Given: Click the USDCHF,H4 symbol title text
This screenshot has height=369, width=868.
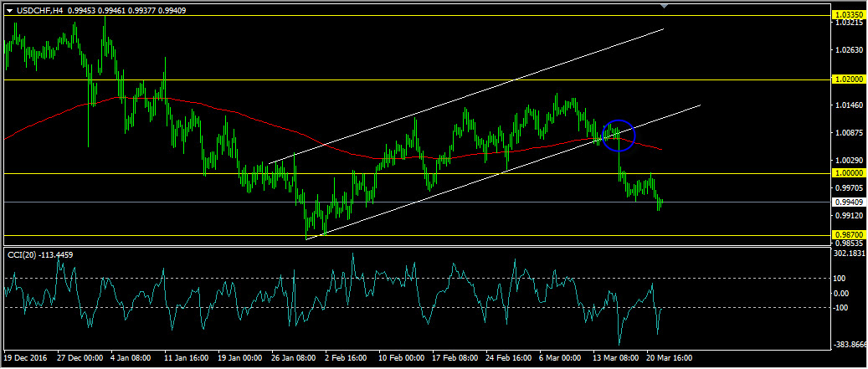Looking at the screenshot, I should pos(42,10).
